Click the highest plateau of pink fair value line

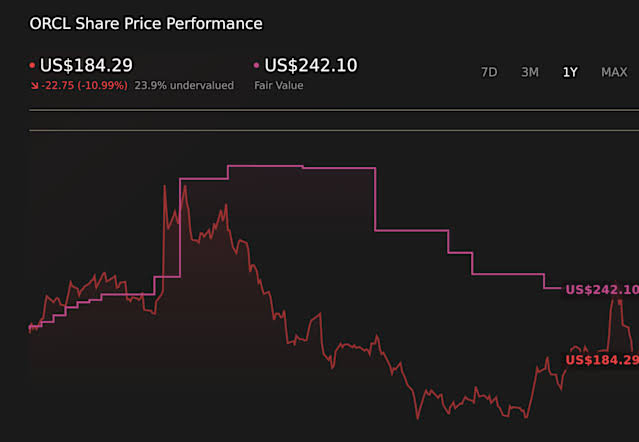[265, 166]
